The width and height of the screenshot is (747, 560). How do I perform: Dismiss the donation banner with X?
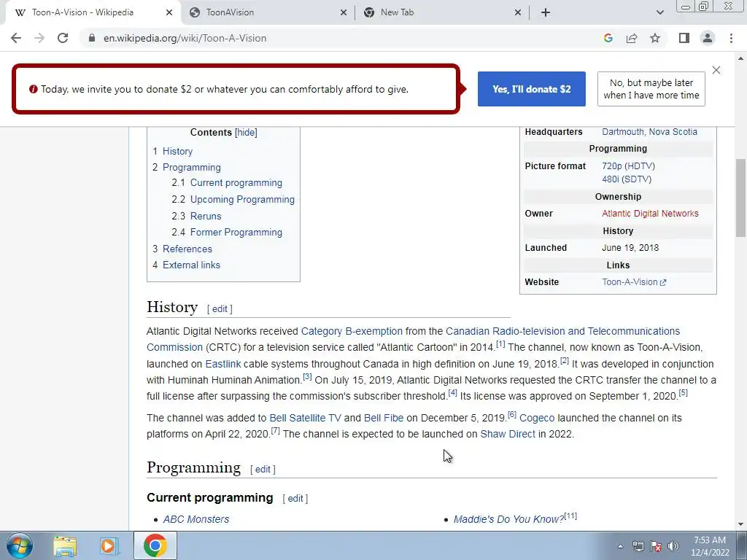[716, 70]
